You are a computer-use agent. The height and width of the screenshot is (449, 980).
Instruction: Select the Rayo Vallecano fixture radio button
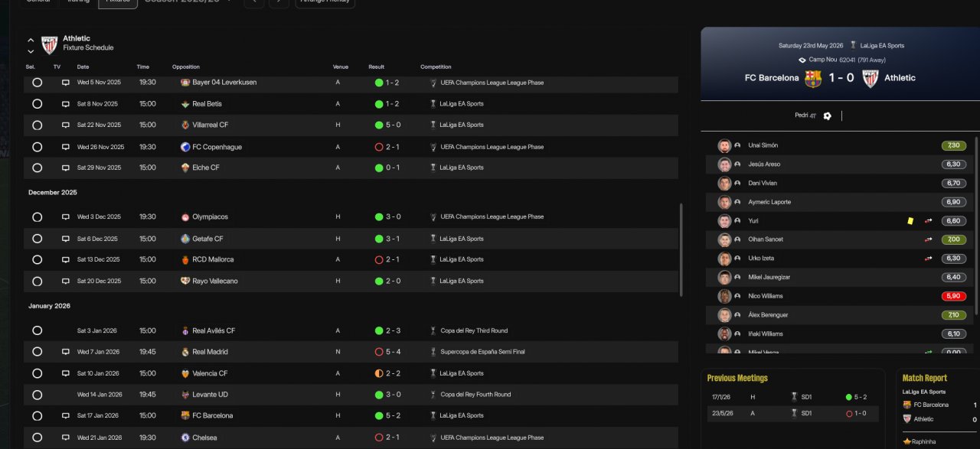37,281
